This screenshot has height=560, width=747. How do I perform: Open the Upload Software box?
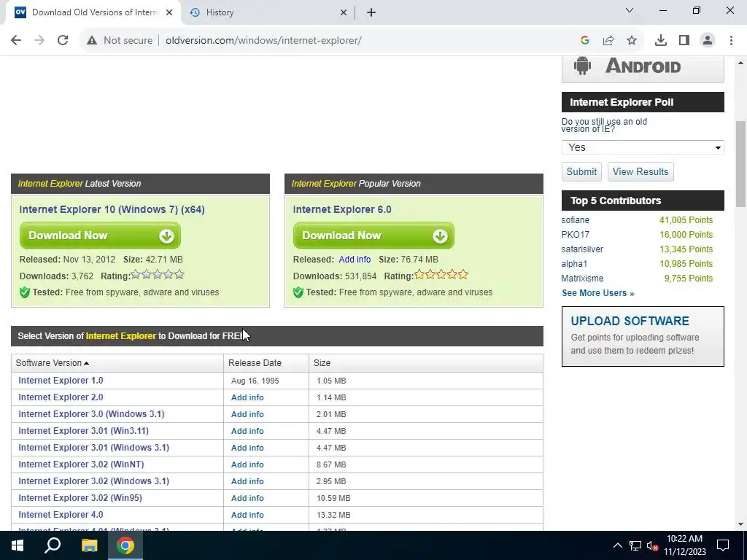tap(643, 336)
